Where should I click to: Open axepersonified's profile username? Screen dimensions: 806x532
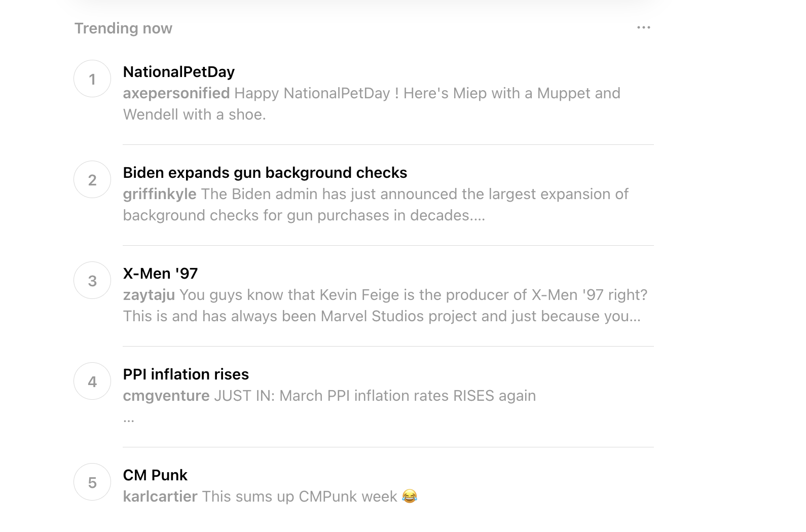(x=176, y=93)
